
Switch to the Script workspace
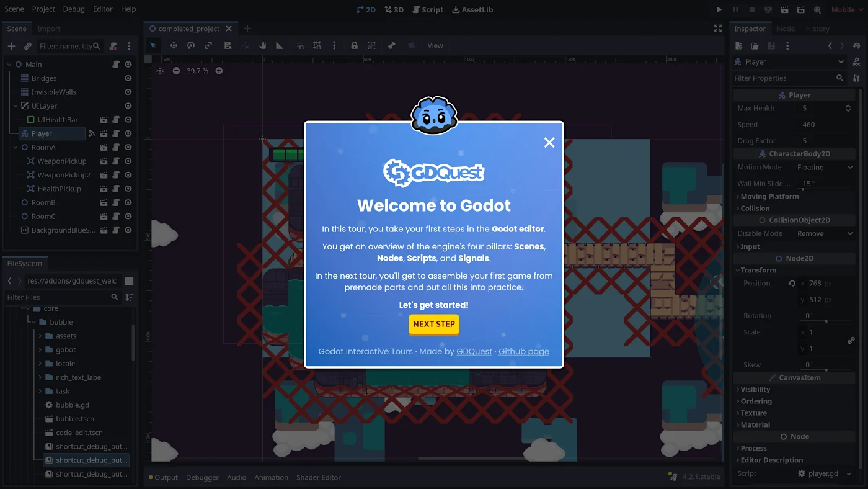pyautogui.click(x=428, y=10)
